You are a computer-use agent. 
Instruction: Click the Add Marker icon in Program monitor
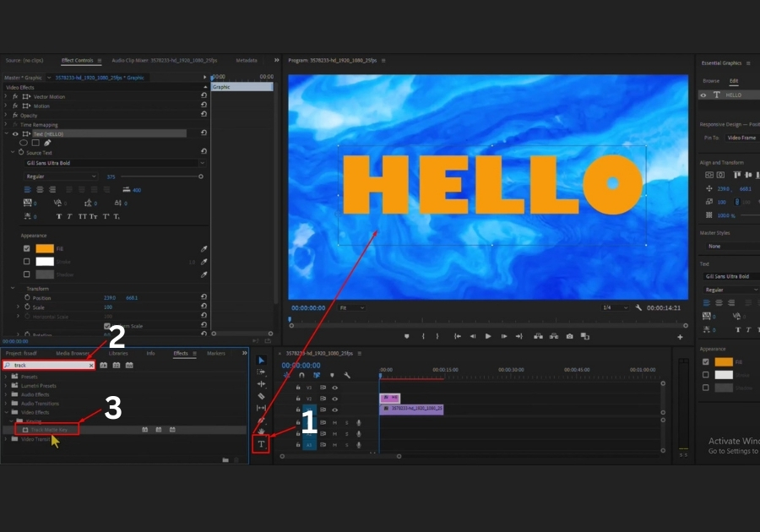(407, 336)
